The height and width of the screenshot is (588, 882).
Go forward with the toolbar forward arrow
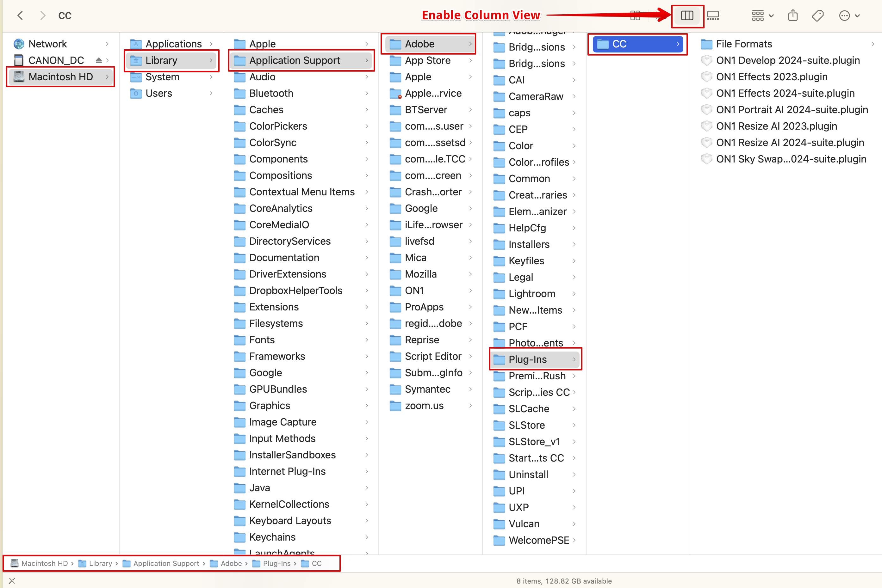tap(43, 15)
